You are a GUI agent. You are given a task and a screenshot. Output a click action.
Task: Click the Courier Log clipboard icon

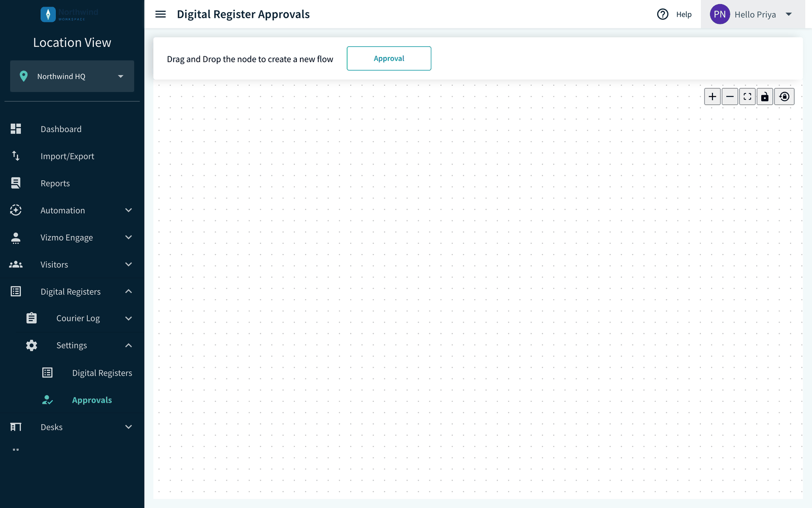[x=31, y=318]
